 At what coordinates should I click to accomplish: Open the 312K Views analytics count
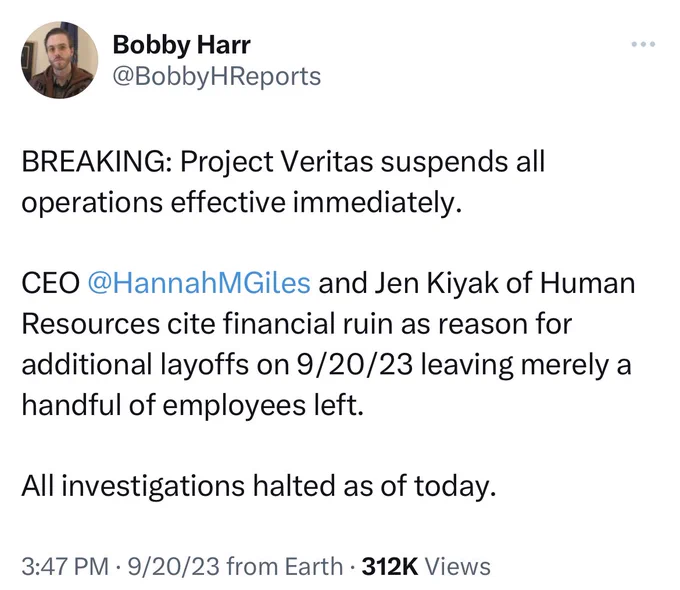425,567
